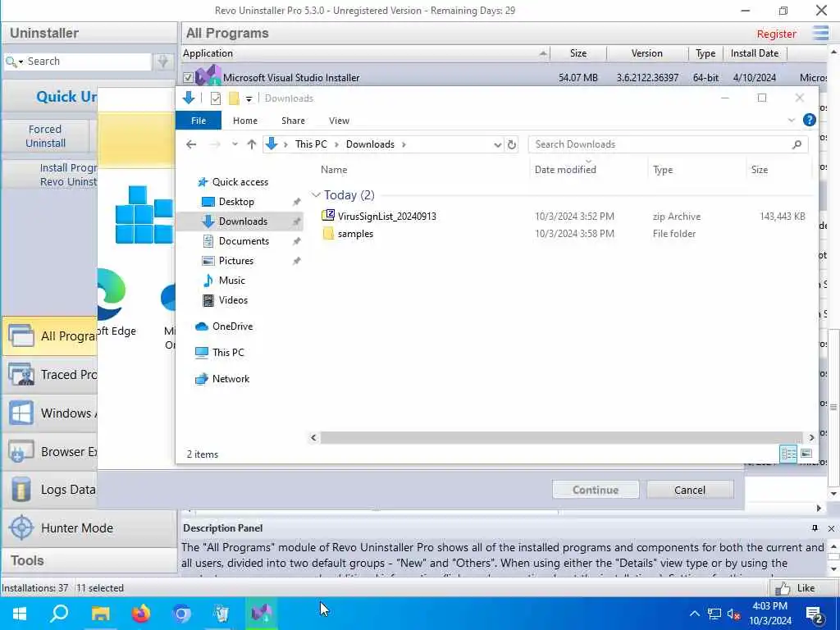
Task: Open Traced Programs section
Action: pyautogui.click(x=50, y=374)
